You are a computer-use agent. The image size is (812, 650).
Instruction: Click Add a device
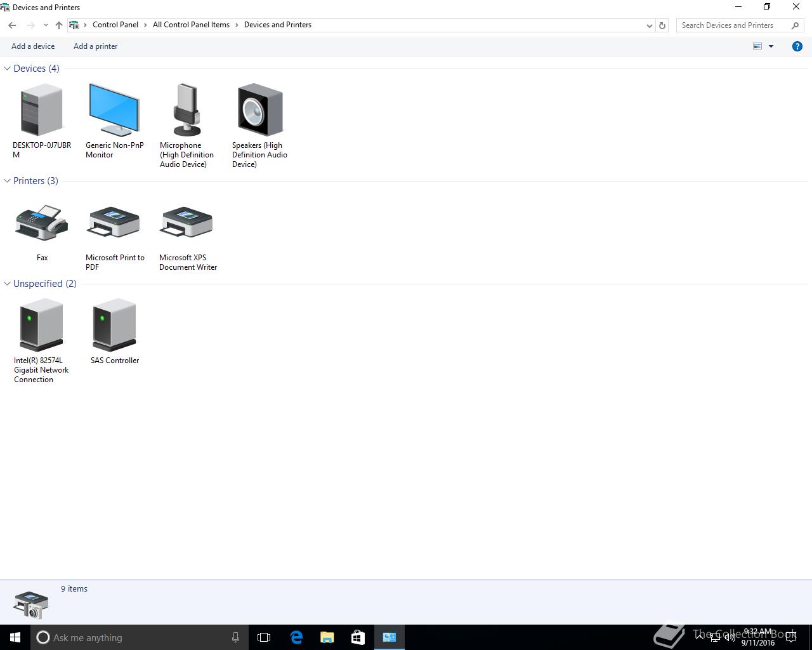click(x=33, y=46)
